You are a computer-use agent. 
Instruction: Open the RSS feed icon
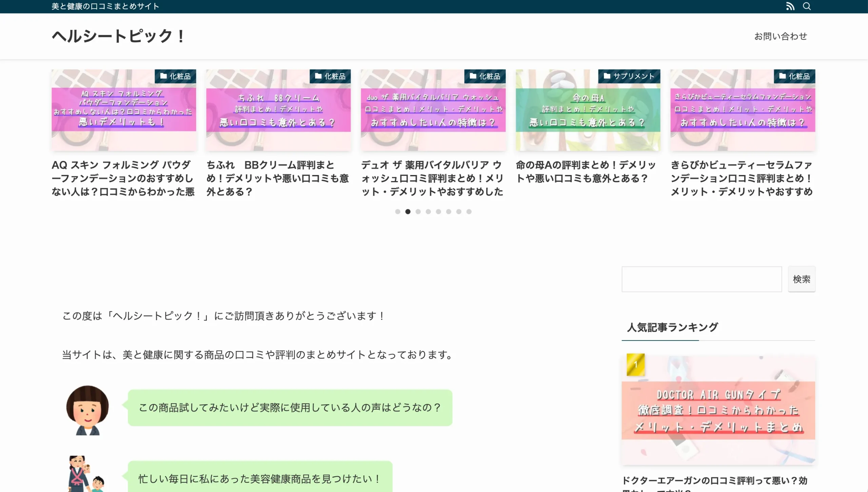point(791,6)
